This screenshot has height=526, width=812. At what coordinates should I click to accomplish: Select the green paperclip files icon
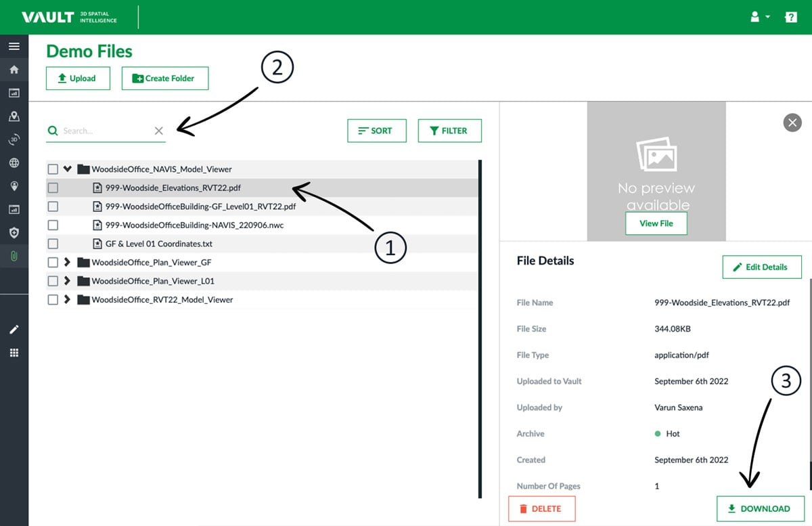tap(14, 257)
